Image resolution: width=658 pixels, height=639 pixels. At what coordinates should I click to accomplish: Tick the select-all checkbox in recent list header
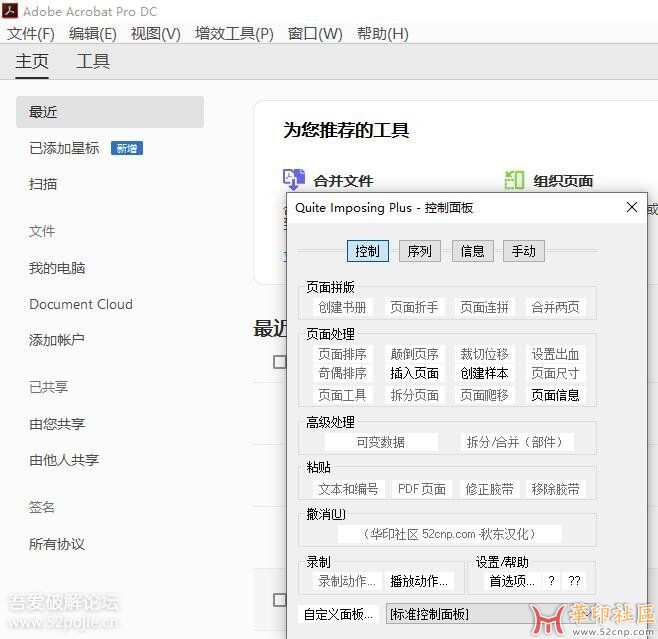(x=280, y=362)
